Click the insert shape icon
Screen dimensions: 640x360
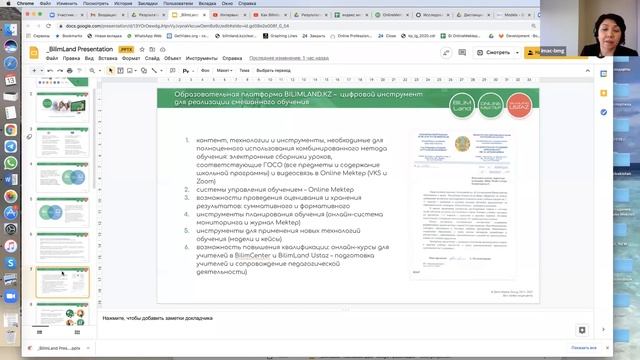(144, 71)
